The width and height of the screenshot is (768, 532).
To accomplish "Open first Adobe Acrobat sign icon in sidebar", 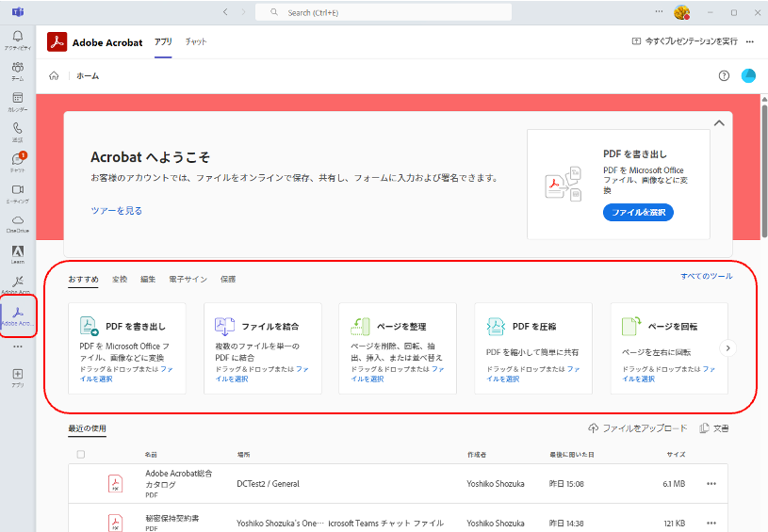I will click(x=18, y=283).
